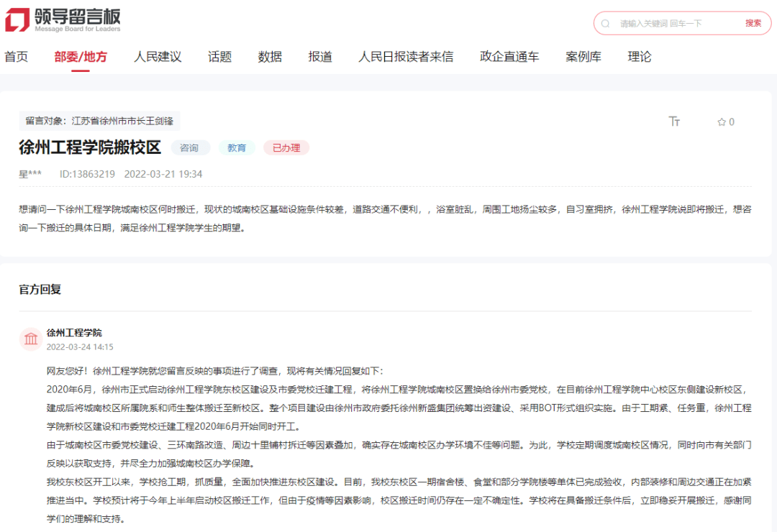Click the font size Tт icon

pyautogui.click(x=674, y=121)
